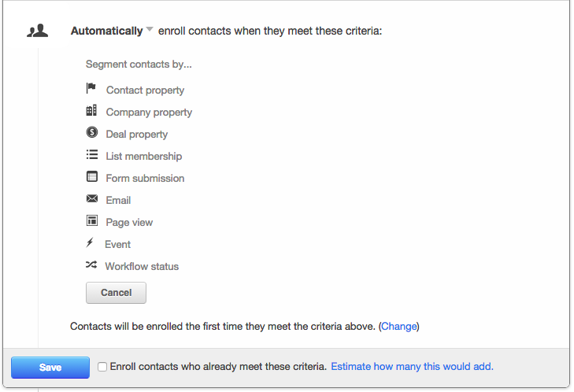Select Contact property segment option
The height and width of the screenshot is (392, 574).
(x=145, y=90)
